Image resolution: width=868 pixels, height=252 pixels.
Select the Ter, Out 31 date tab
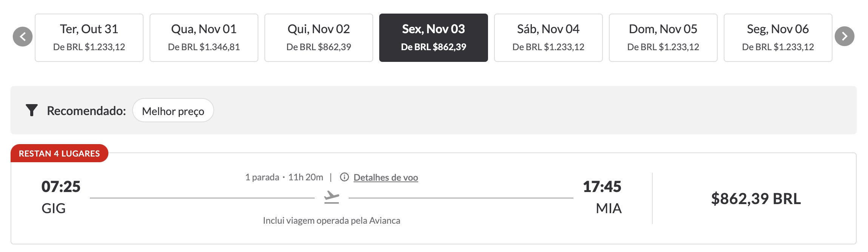89,38
